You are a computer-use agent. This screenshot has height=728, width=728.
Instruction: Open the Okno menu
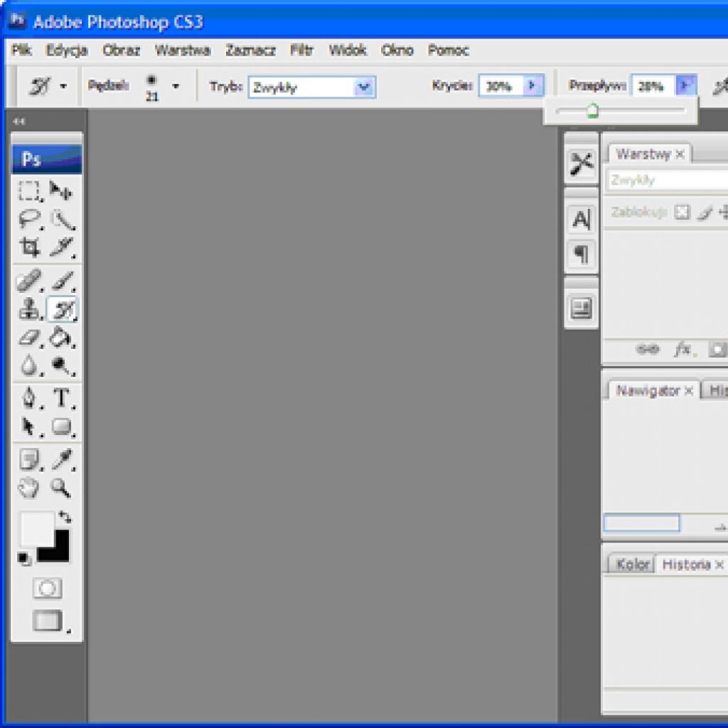397,50
